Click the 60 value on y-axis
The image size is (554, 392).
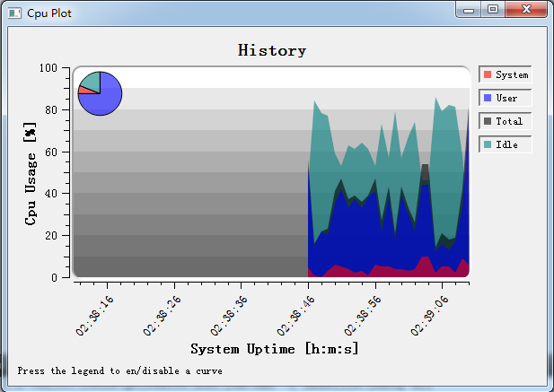click(51, 152)
